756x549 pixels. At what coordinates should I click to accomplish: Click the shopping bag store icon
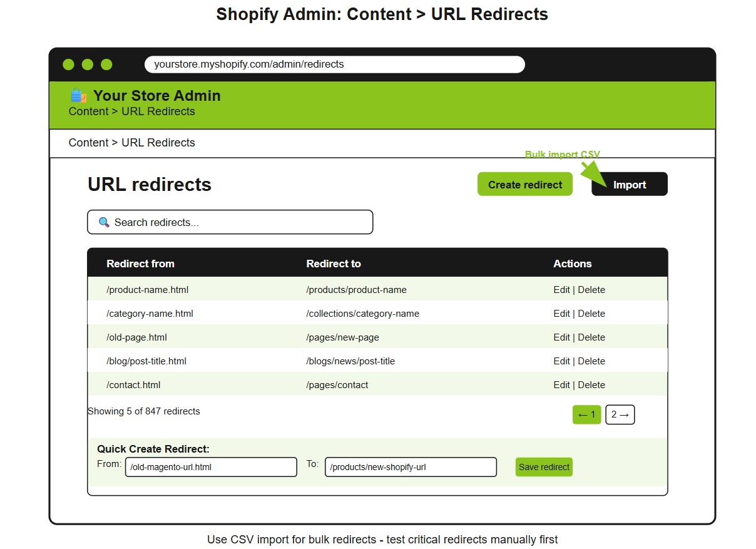click(78, 96)
